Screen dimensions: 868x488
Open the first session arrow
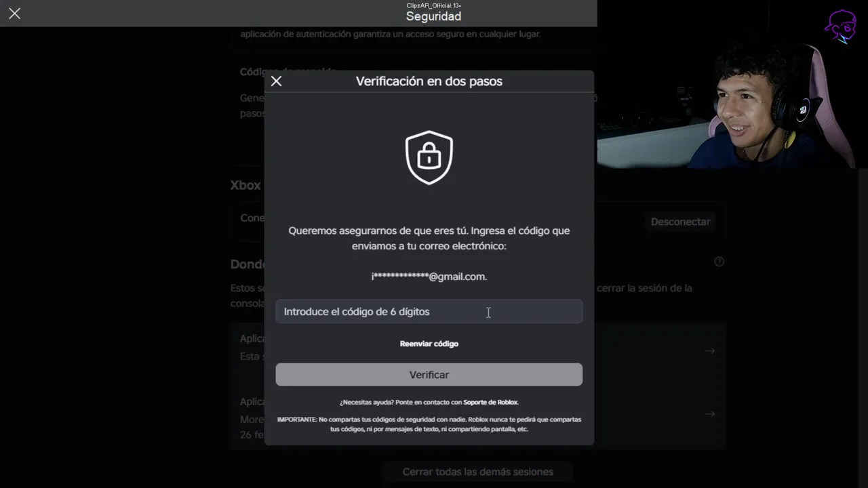pos(710,351)
